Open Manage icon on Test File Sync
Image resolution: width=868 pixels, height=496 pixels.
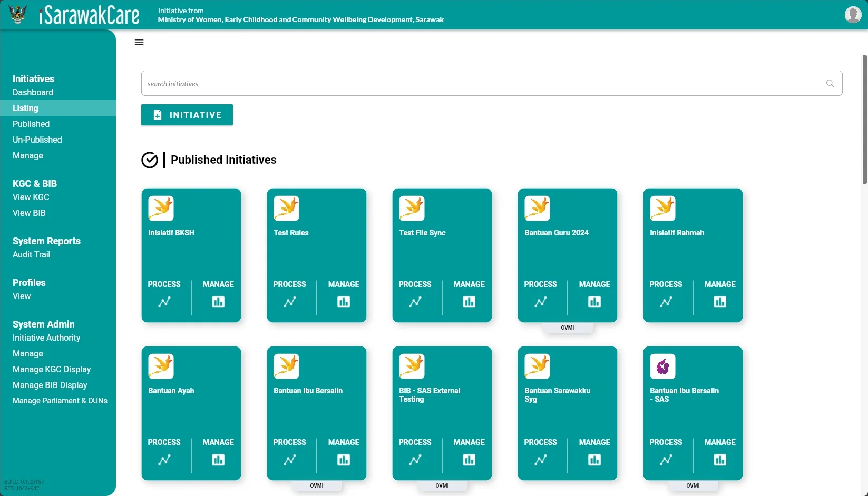pos(469,302)
